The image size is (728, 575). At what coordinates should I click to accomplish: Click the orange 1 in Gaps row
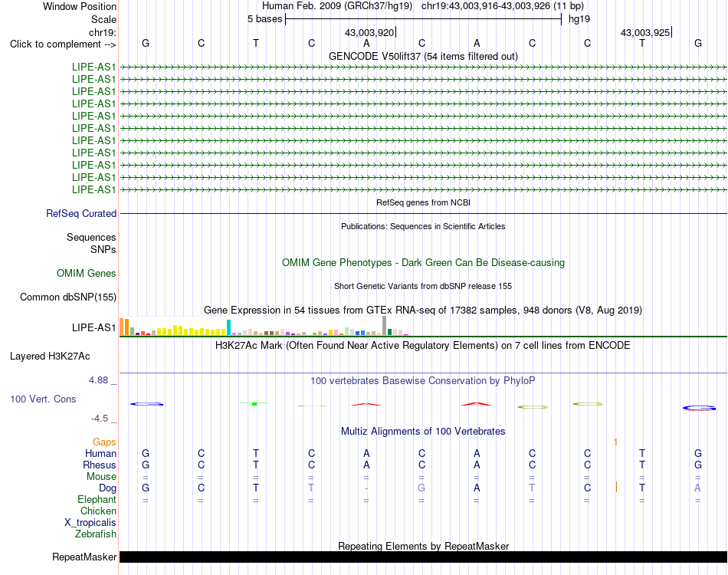pos(615,442)
